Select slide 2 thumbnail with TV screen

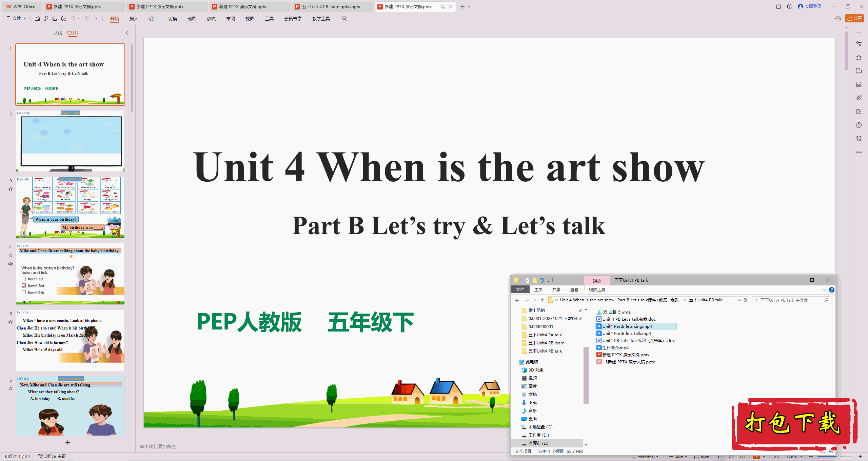[70, 141]
